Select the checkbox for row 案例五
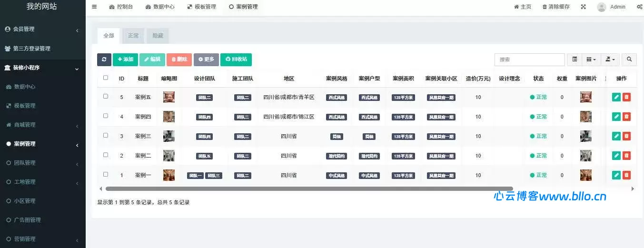 point(106,97)
